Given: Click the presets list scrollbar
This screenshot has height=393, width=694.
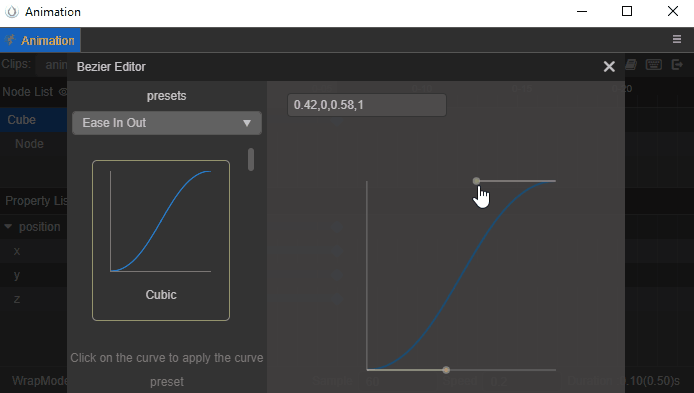Looking at the screenshot, I should [x=251, y=159].
